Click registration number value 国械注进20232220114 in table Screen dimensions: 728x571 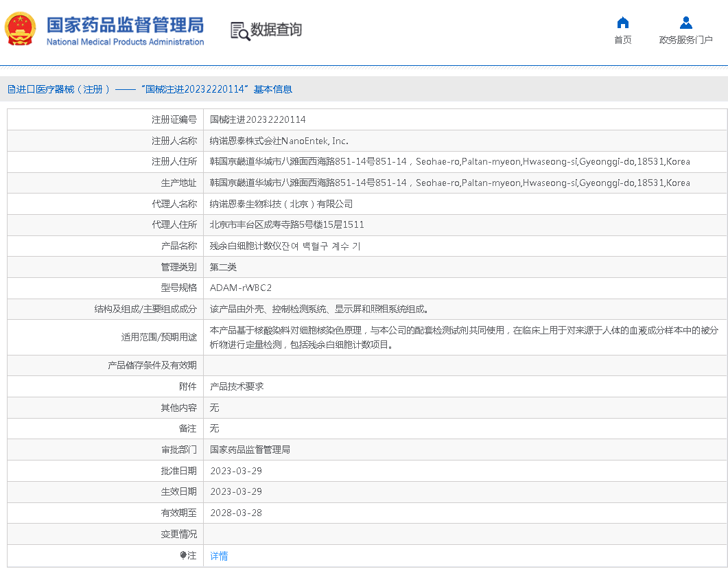tap(257, 119)
